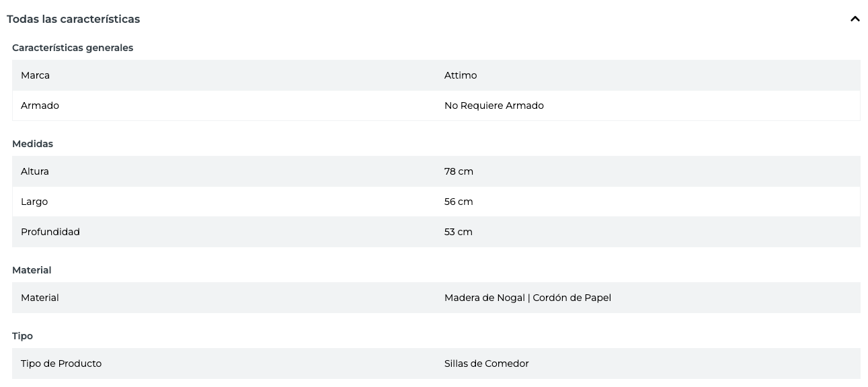Click the Material label inside the table row
Screen dimensions: 868x387
point(40,298)
